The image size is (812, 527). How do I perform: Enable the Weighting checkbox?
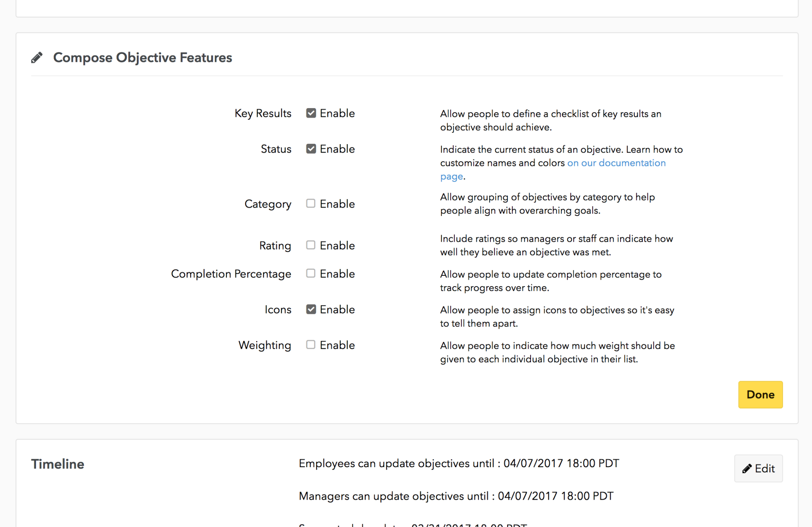[x=311, y=345]
